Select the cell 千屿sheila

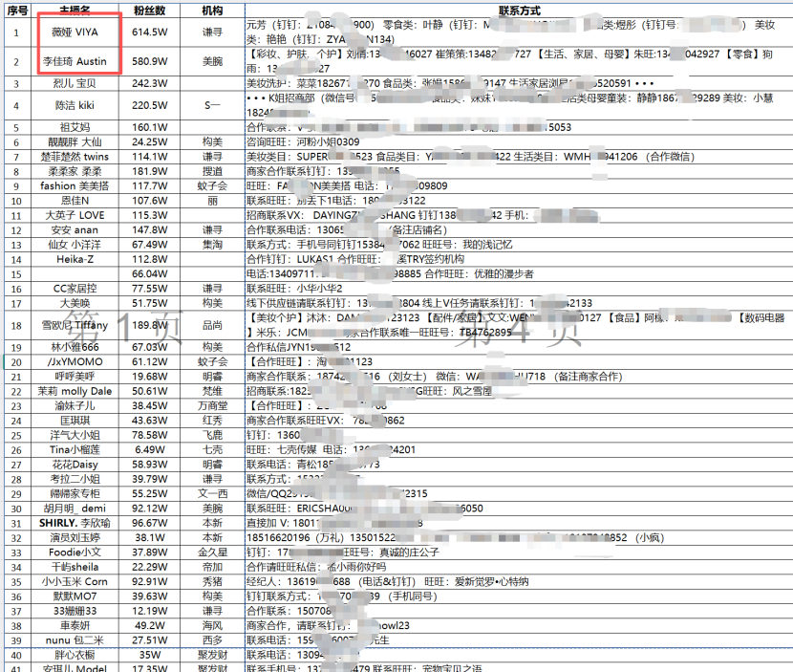click(x=75, y=568)
